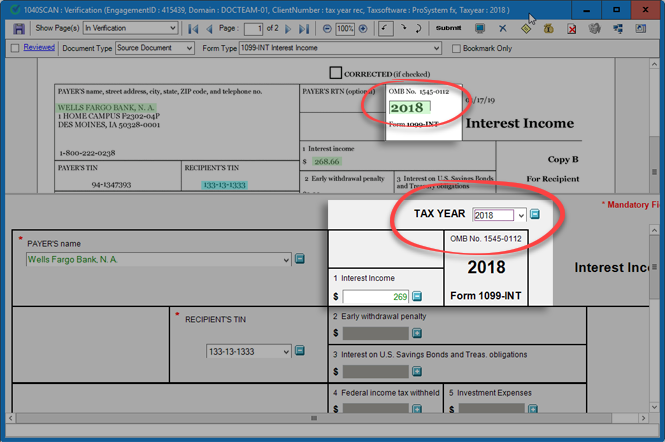Click upper document pane scroll up arrow
Viewport: 665px width, 442px height.
(654, 64)
